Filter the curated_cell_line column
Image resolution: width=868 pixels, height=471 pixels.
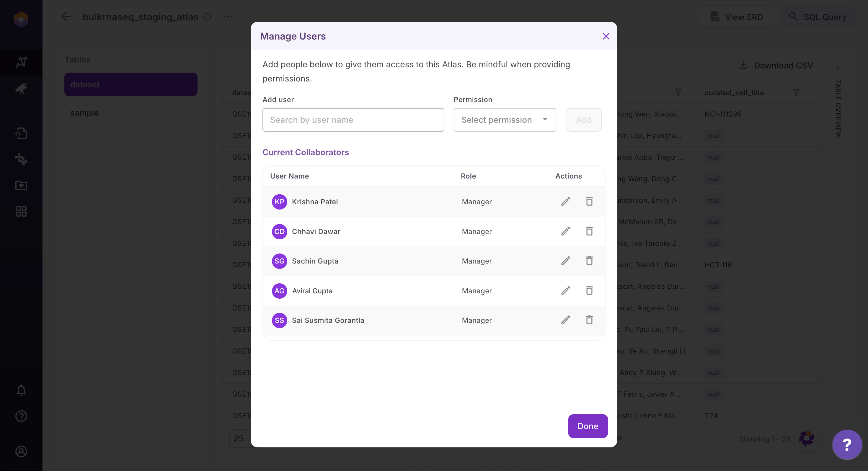(x=796, y=93)
